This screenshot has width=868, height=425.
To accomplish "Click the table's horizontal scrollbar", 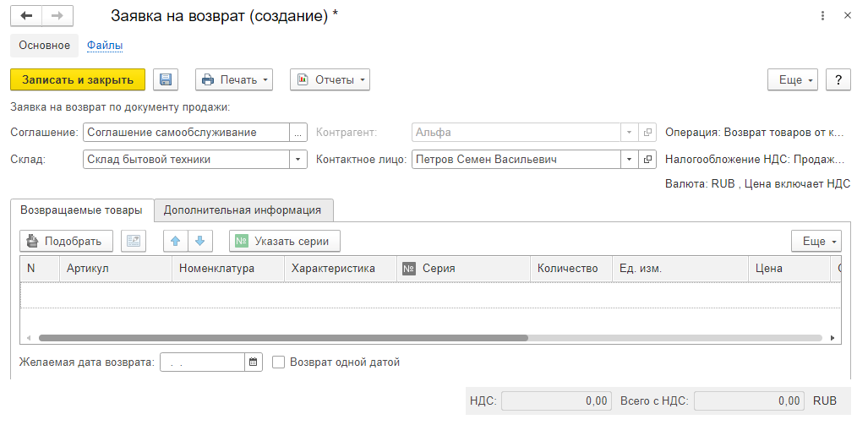I will pos(283,337).
